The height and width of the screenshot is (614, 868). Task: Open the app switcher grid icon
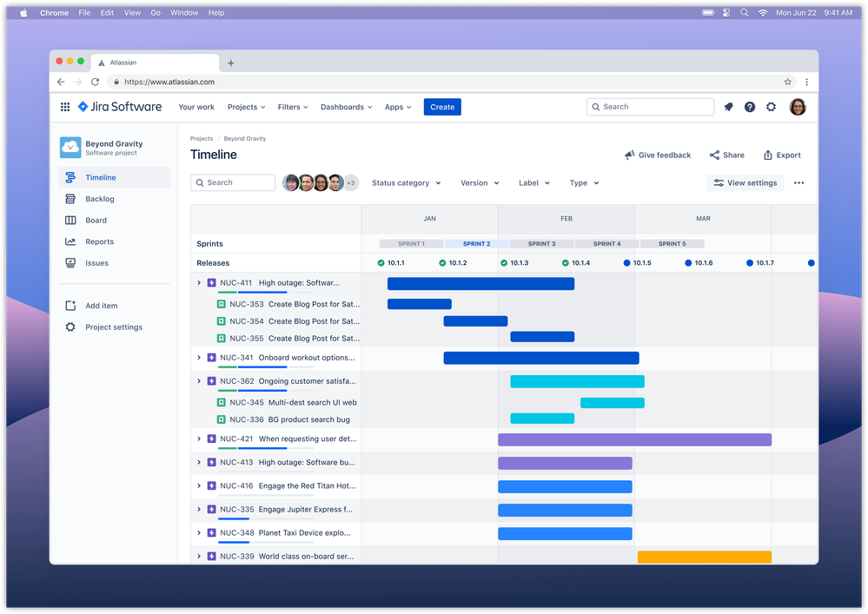click(65, 107)
